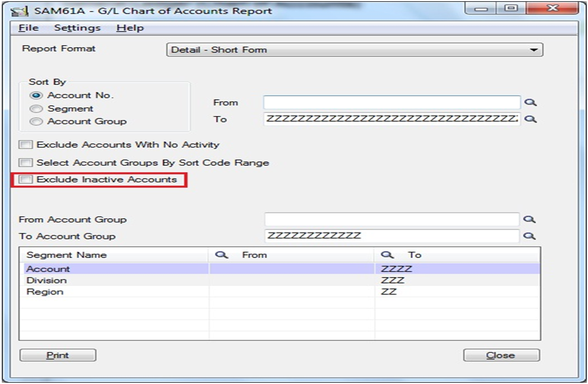Enable Exclude Accounts With No Activity
588x384 pixels.
(x=26, y=145)
